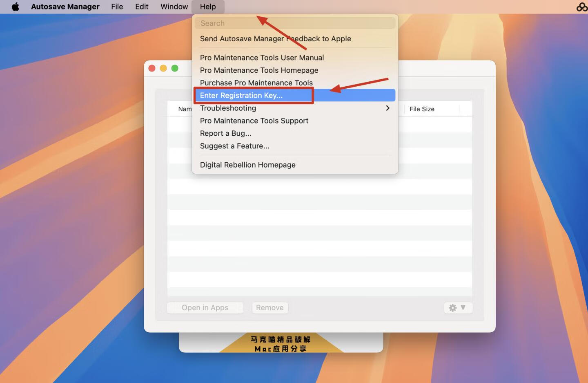The width and height of the screenshot is (588, 383).
Task: Click the Open in Apps button
Action: click(205, 308)
